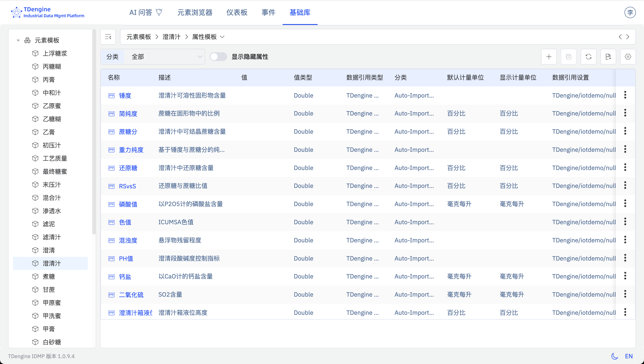Open the 锤度 attribute link
Image resolution: width=644 pixels, height=364 pixels.
pyautogui.click(x=125, y=95)
